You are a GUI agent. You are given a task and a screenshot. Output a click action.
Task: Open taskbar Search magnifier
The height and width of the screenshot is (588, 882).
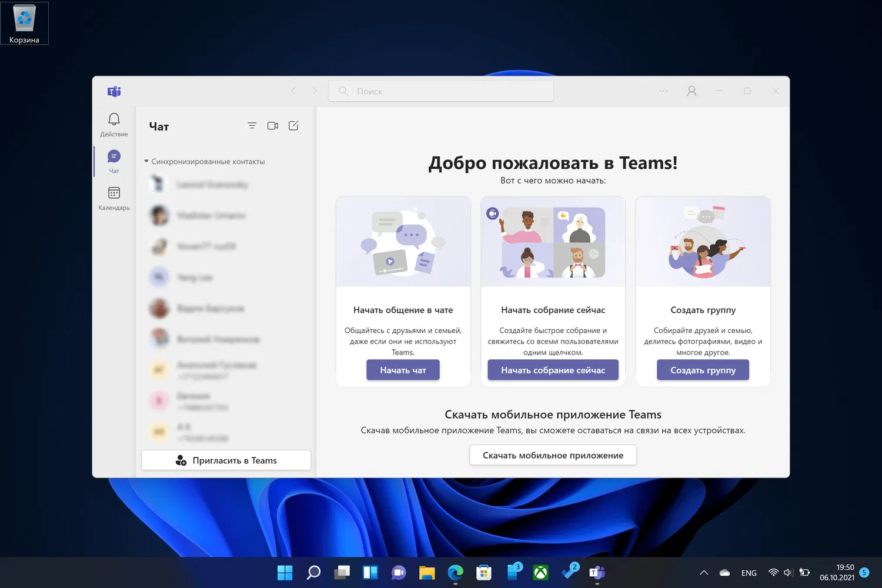point(313,572)
